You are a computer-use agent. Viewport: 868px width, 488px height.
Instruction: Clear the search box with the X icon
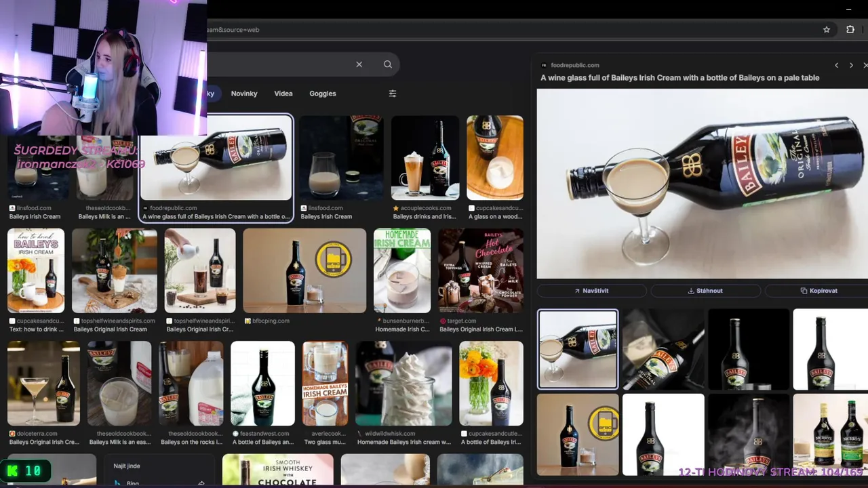(359, 64)
